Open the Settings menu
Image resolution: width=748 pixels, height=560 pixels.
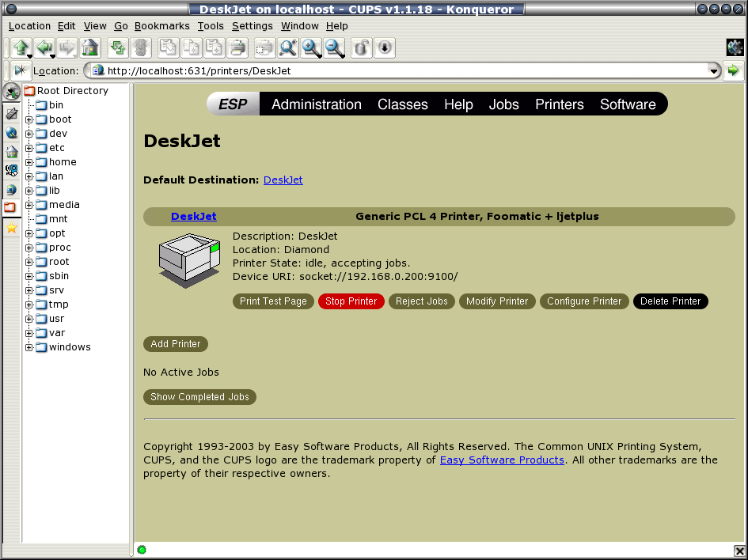pyautogui.click(x=252, y=26)
